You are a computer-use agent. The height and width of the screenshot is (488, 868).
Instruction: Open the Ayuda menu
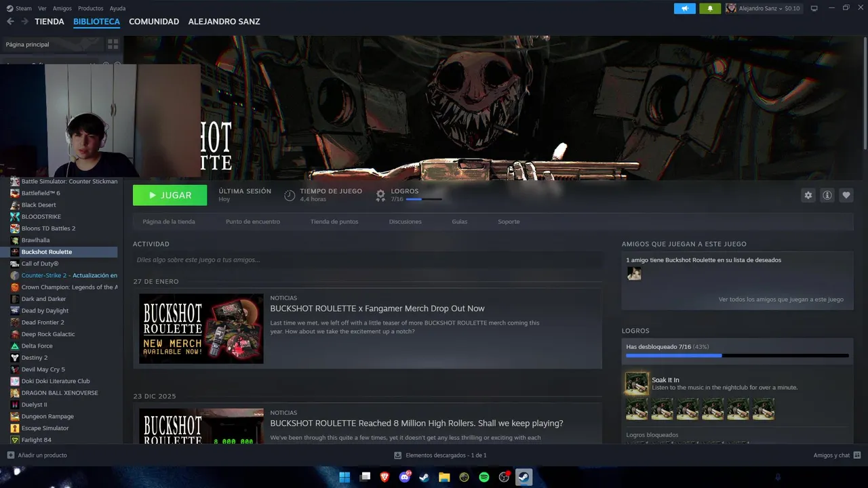(x=117, y=8)
